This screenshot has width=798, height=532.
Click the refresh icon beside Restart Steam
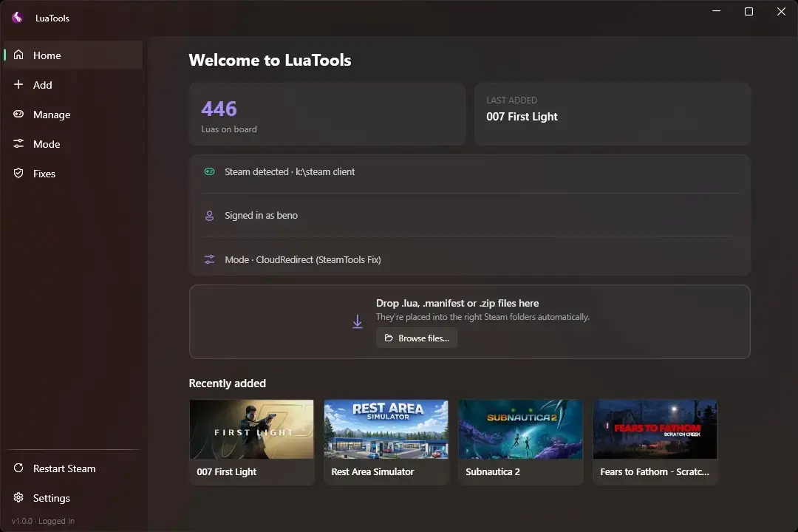pos(18,468)
